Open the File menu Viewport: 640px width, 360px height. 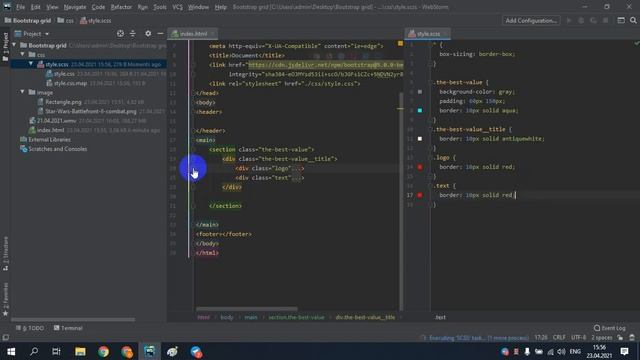click(x=20, y=7)
